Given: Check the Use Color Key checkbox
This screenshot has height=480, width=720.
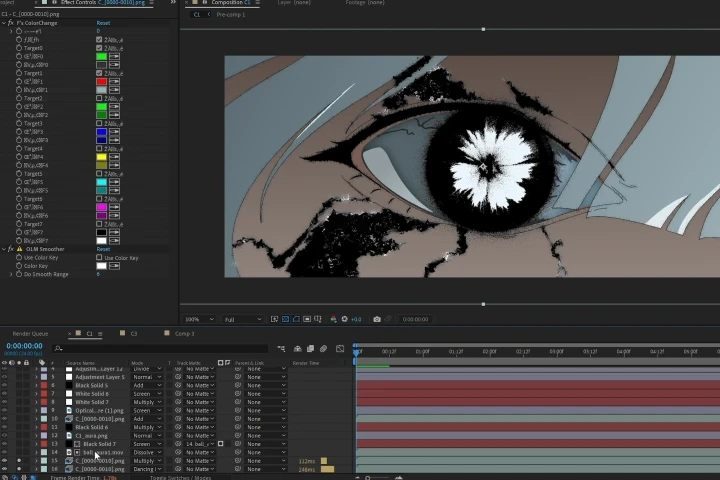Looking at the screenshot, I should [99, 258].
